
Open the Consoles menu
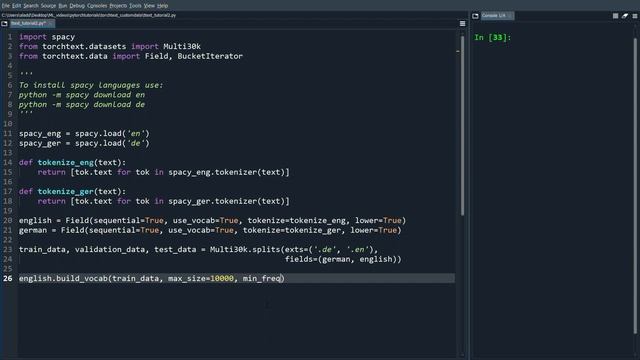97,6
